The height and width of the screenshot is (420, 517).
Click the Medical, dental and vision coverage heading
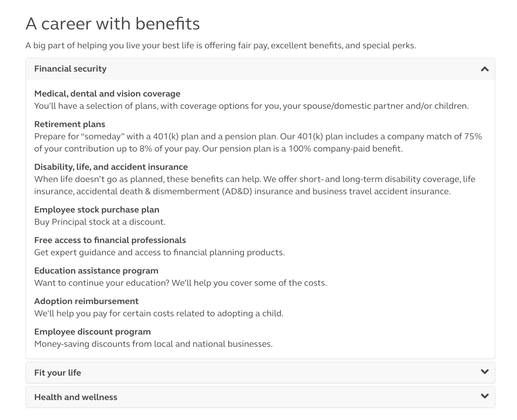107,94
